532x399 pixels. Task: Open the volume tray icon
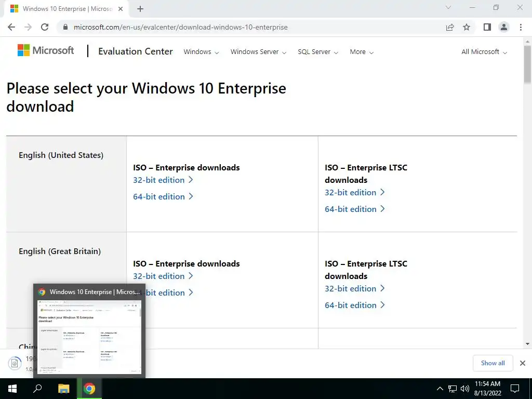pos(465,389)
